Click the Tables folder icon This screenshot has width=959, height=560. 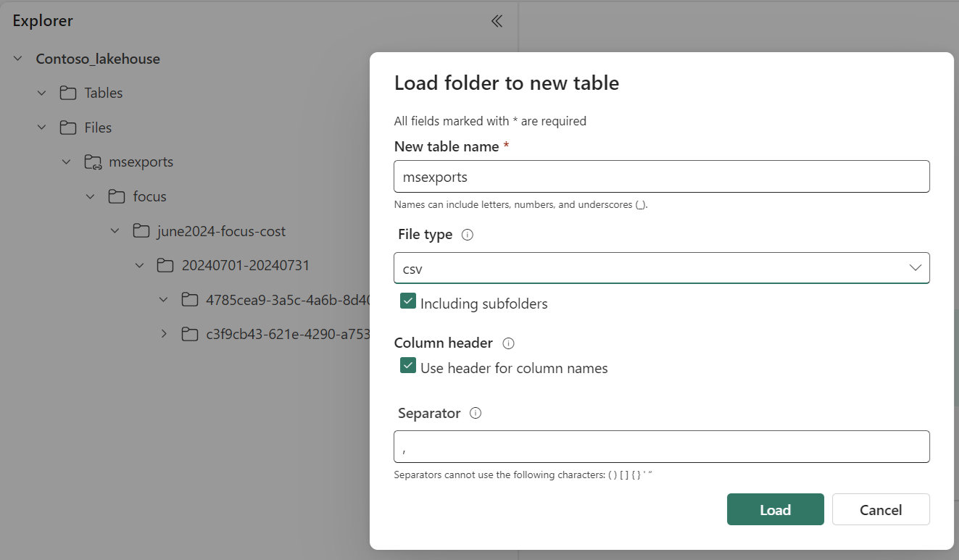tap(67, 93)
